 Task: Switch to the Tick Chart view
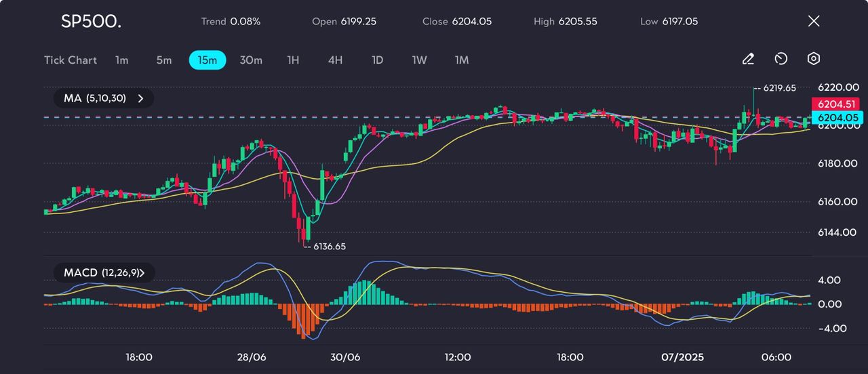click(71, 60)
